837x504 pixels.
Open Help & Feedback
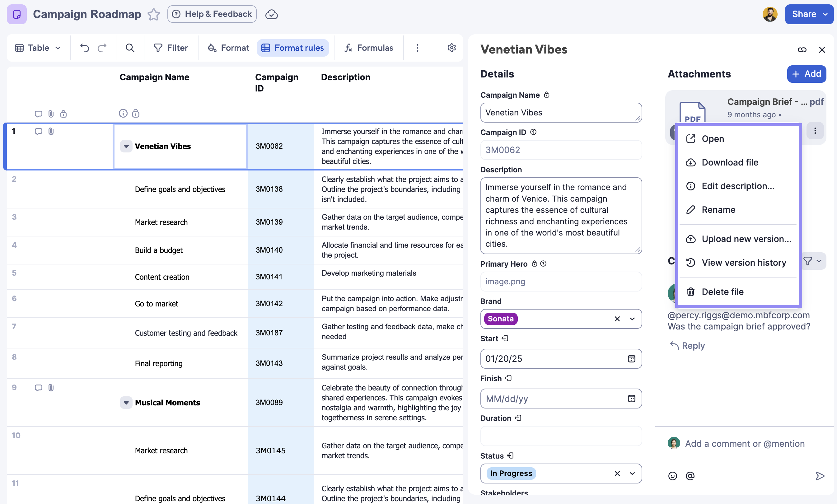pyautogui.click(x=212, y=14)
